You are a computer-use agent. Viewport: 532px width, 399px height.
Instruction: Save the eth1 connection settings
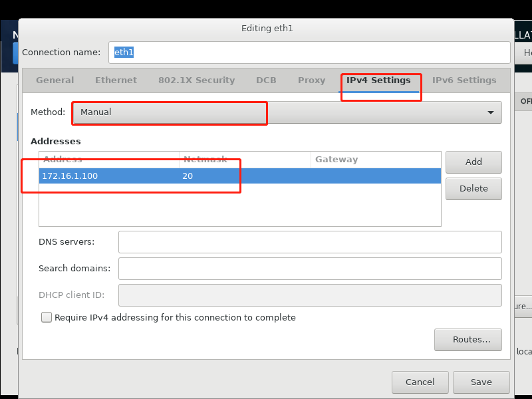point(481,382)
